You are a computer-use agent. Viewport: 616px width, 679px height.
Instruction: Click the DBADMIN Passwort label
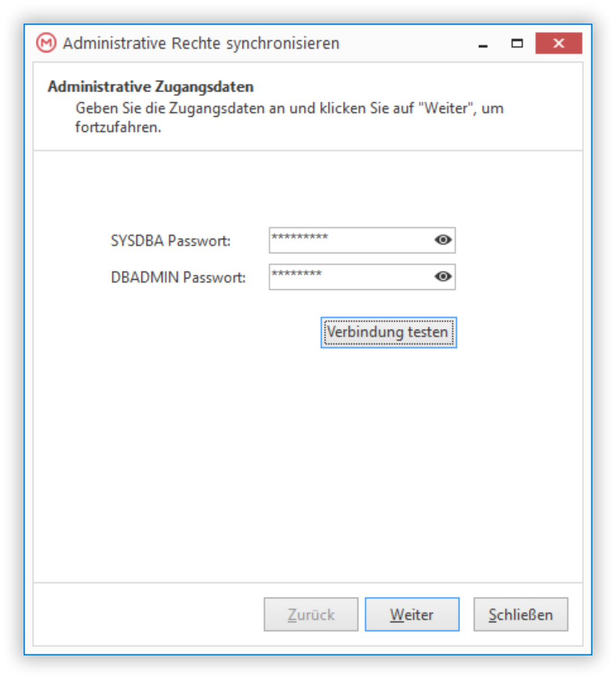178,277
